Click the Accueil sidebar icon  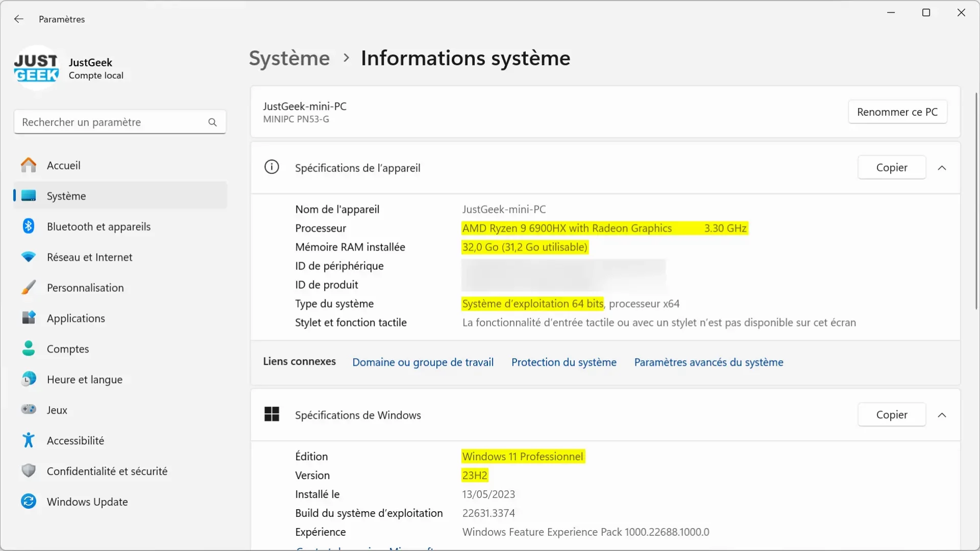click(28, 165)
